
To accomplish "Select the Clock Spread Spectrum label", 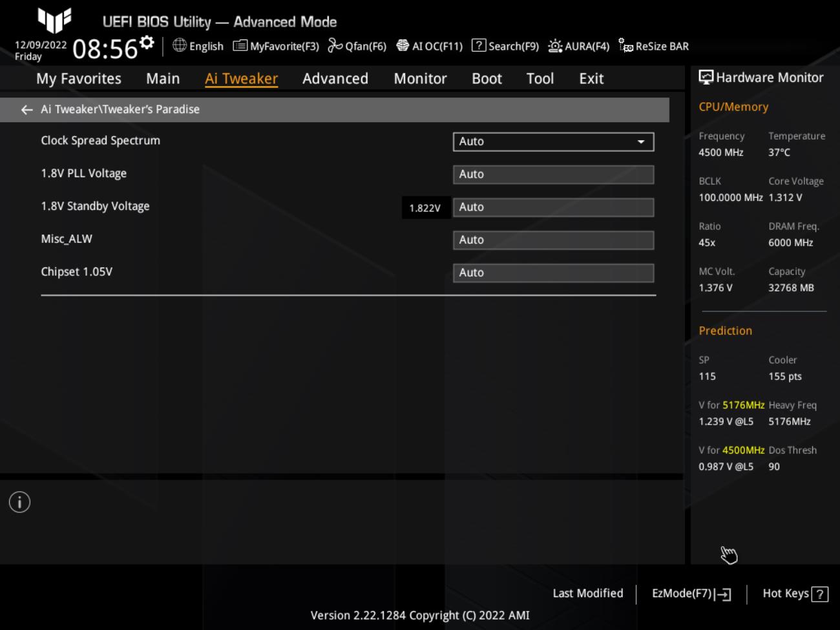I will pyautogui.click(x=100, y=141).
